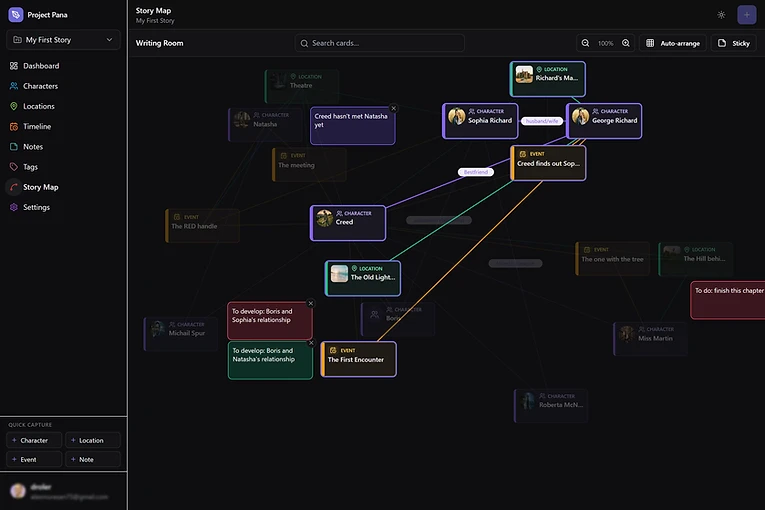Select the Creed character card
765x510 pixels.
[x=348, y=223]
